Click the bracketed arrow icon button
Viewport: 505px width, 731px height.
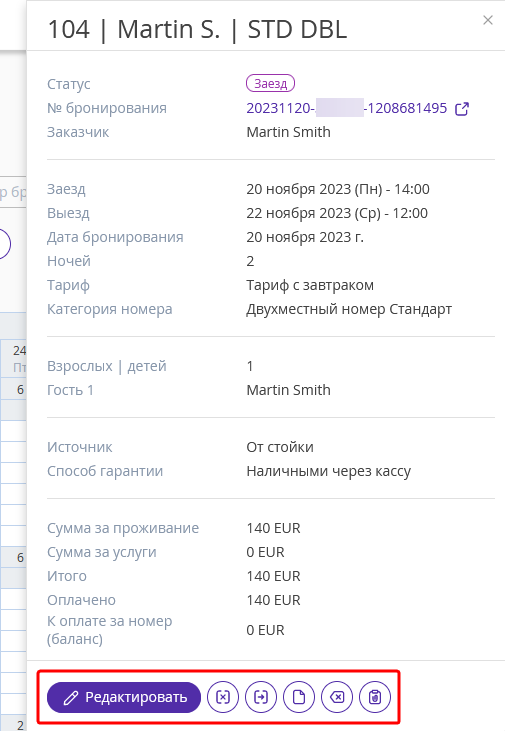click(x=261, y=697)
